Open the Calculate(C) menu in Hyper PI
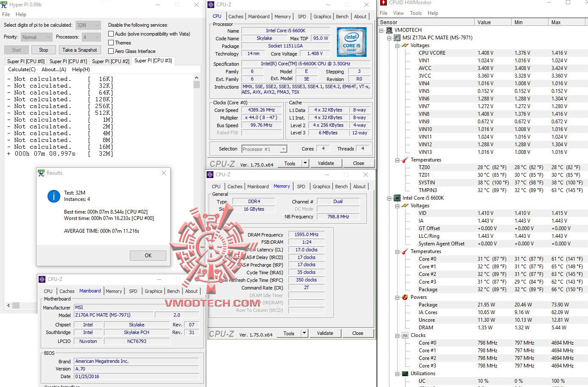Screen dimensions: 588x387 [22, 70]
